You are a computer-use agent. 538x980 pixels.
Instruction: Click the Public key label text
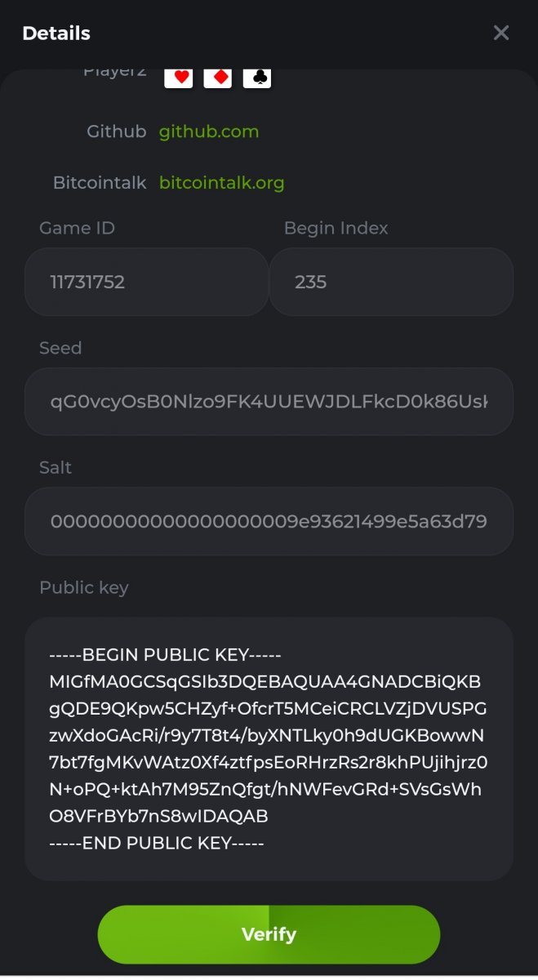(x=84, y=587)
